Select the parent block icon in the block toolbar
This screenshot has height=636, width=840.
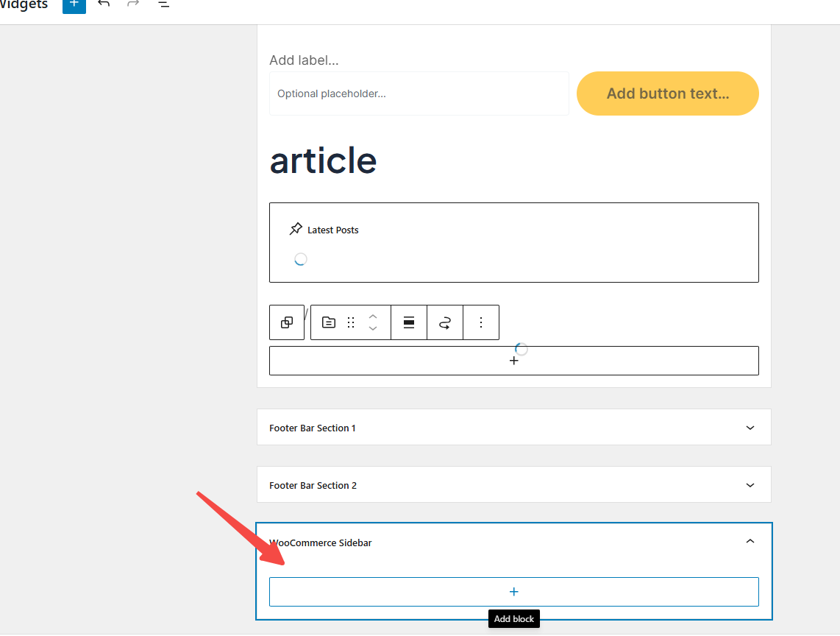[286, 322]
